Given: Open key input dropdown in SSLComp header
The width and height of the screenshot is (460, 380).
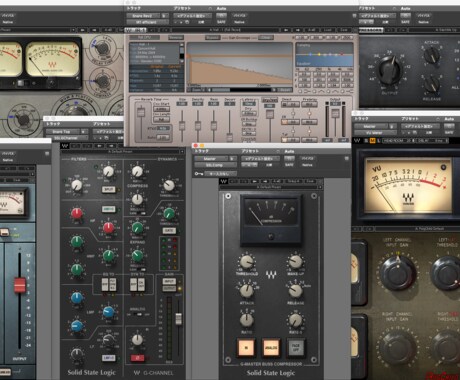Looking at the screenshot, I should [x=221, y=174].
